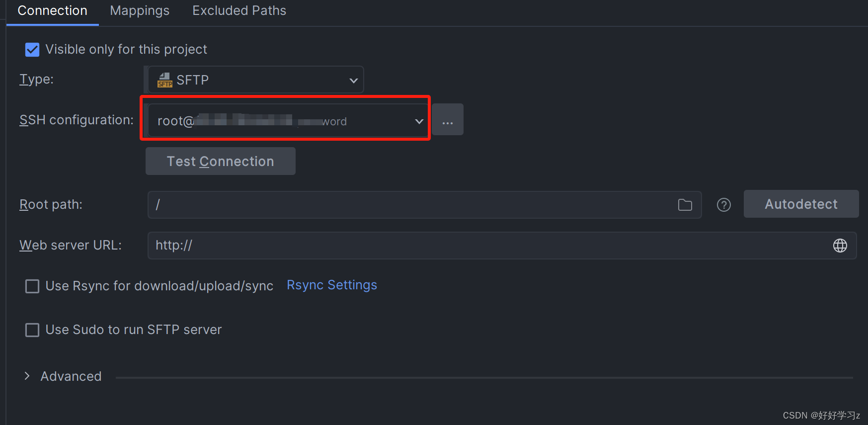Switch to the Excluded Paths tab
Viewport: 868px width, 425px height.
tap(239, 10)
